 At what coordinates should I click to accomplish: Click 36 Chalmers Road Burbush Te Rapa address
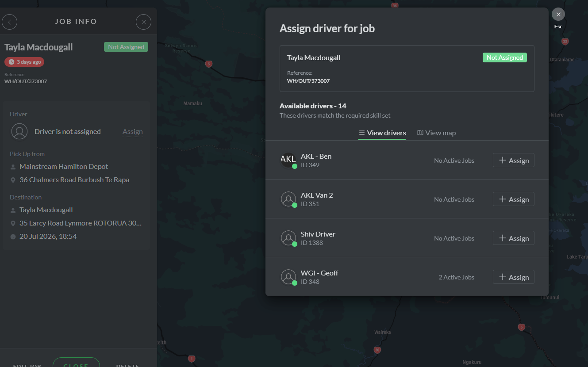(x=74, y=180)
